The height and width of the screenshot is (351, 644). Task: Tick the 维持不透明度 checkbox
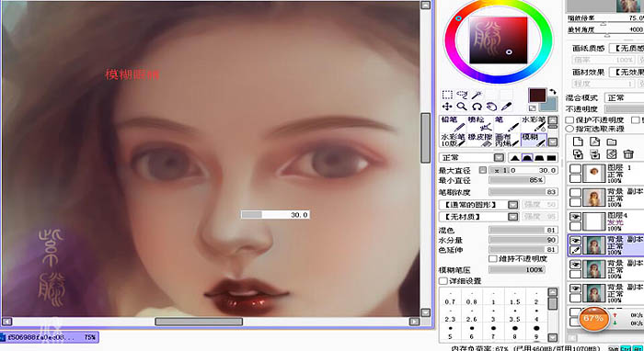pyautogui.click(x=493, y=259)
